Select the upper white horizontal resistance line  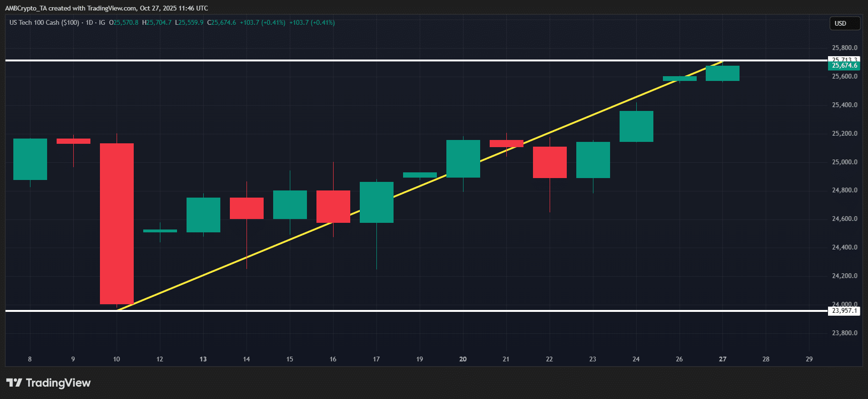pos(381,60)
